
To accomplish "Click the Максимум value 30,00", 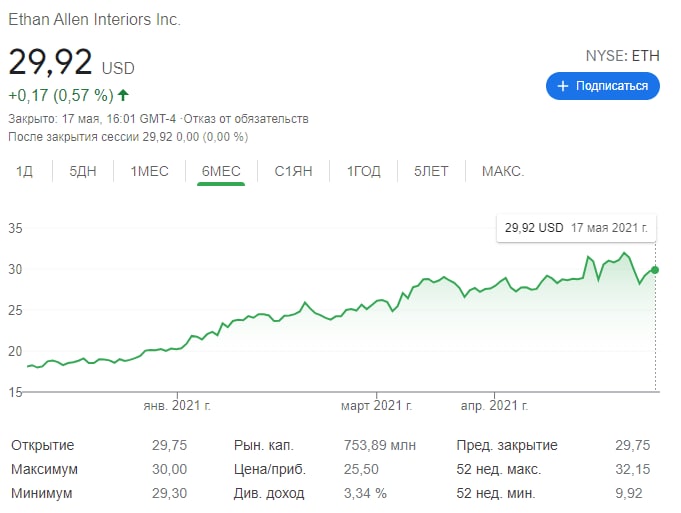I will tap(169, 469).
